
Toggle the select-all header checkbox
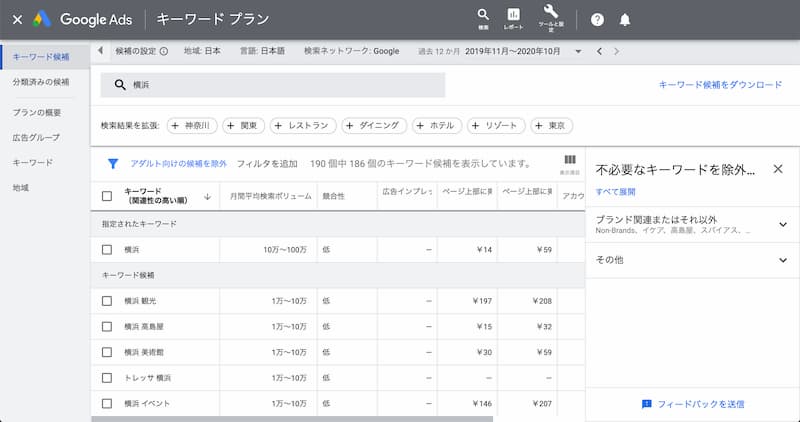pos(107,196)
